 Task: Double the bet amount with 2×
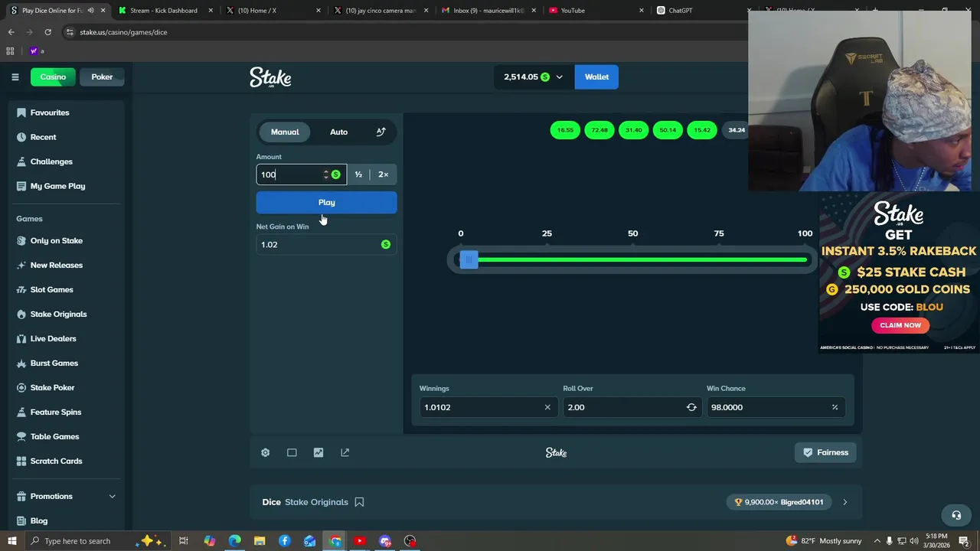384,174
